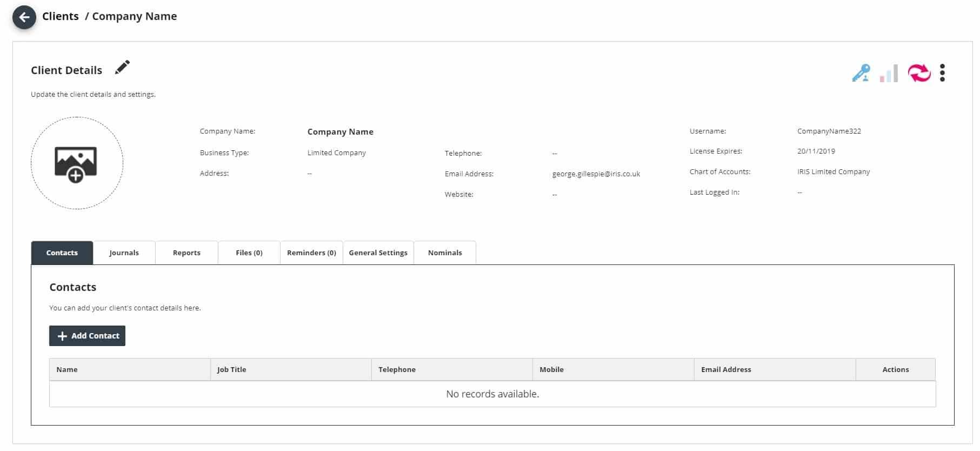Open the Reports tab
This screenshot has width=980, height=451.
point(186,253)
